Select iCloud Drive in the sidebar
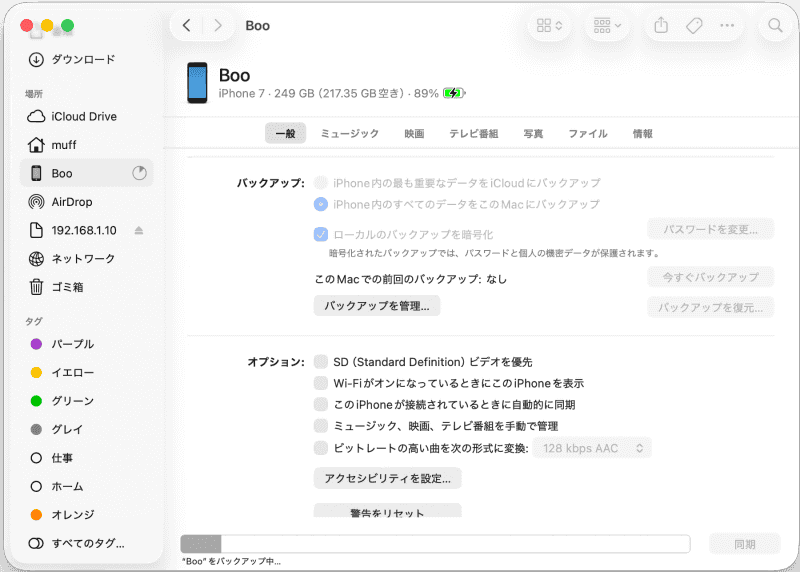Viewport: 800px width, 572px height. 87,116
